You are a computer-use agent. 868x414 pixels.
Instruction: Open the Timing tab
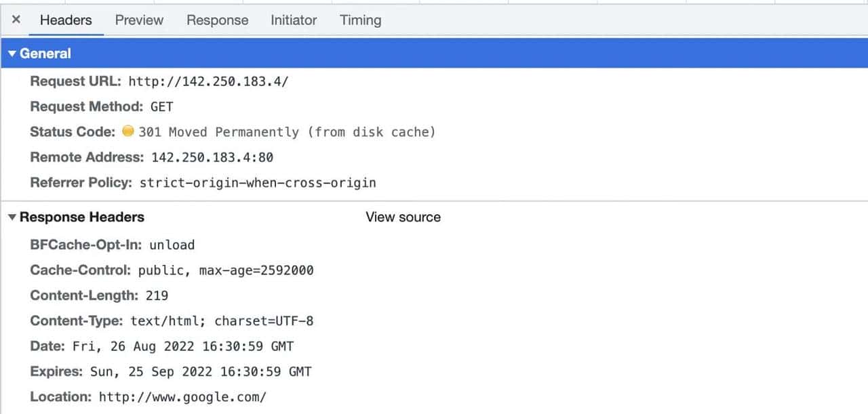(360, 20)
